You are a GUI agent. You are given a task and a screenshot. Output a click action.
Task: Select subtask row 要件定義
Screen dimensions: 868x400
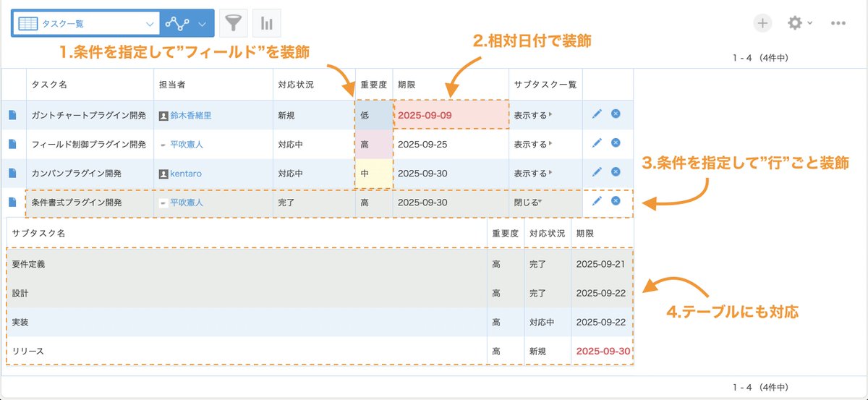(x=320, y=264)
